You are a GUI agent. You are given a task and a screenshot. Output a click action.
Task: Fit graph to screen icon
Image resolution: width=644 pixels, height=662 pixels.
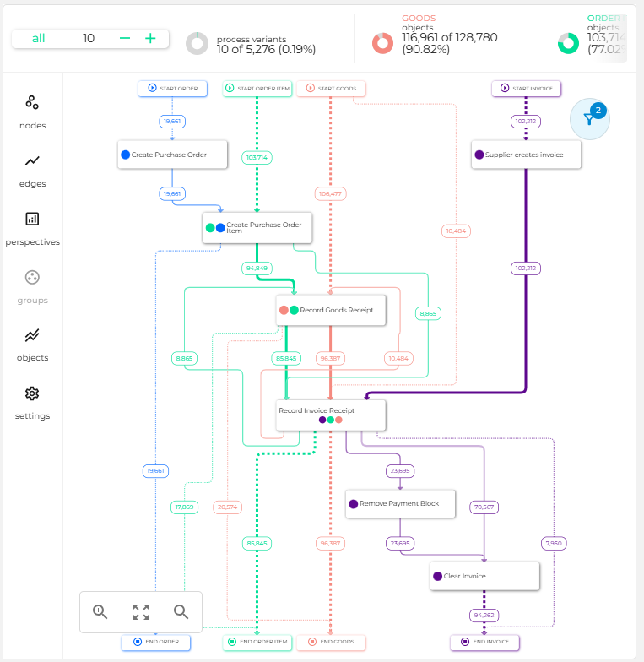[x=140, y=611]
